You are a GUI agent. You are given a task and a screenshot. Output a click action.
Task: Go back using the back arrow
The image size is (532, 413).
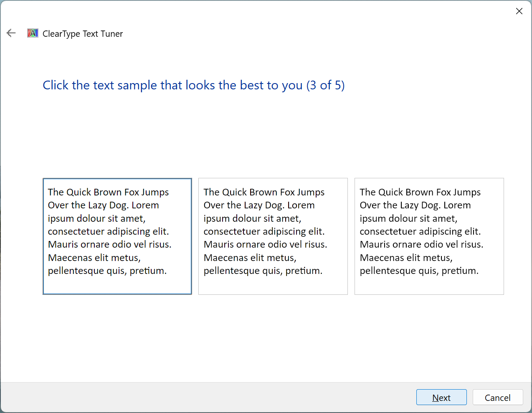[x=11, y=33]
